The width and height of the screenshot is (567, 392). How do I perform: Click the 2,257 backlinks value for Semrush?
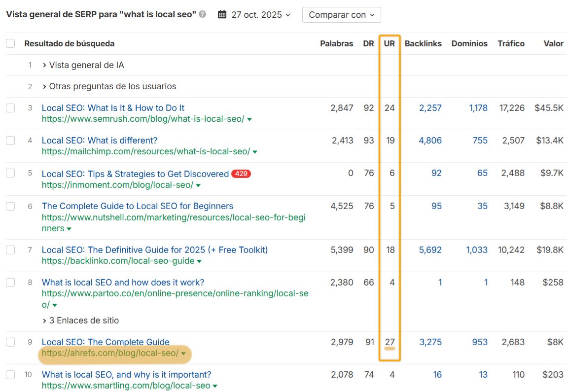[x=430, y=107]
